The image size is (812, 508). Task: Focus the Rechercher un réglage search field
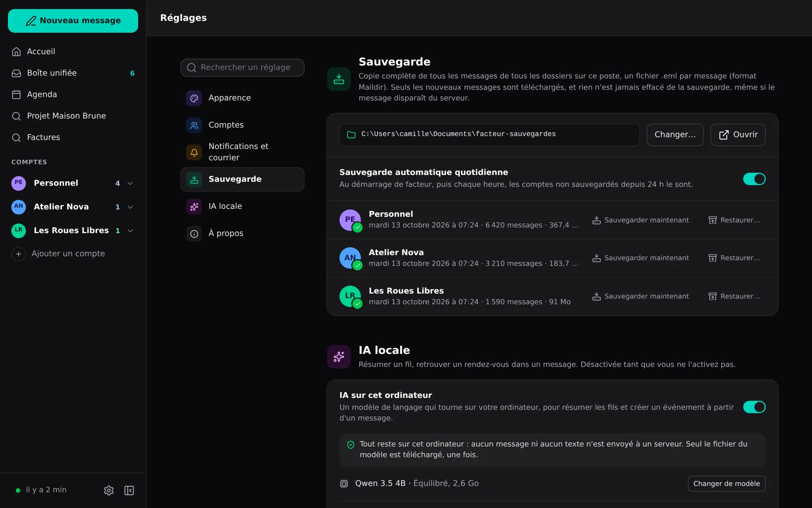click(x=242, y=68)
